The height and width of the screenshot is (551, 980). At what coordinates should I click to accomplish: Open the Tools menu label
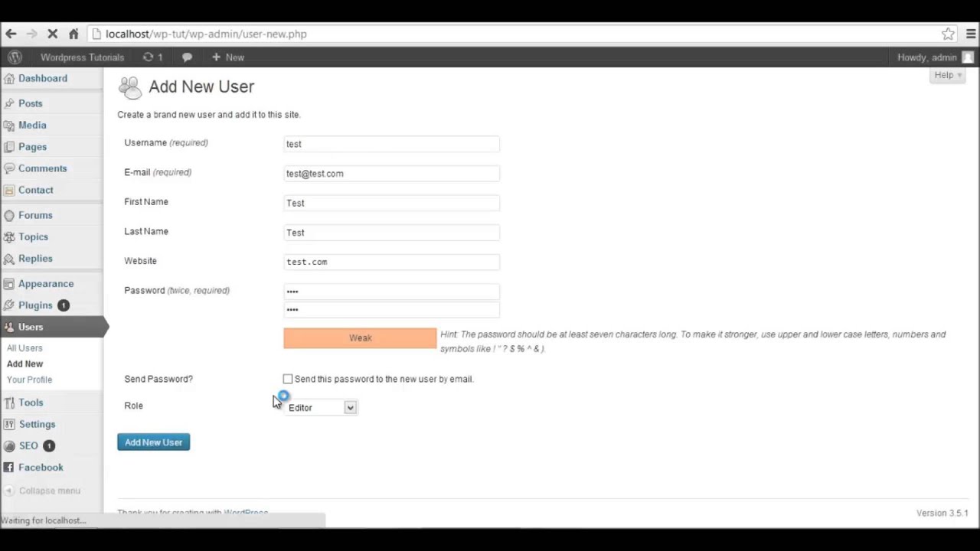click(31, 403)
